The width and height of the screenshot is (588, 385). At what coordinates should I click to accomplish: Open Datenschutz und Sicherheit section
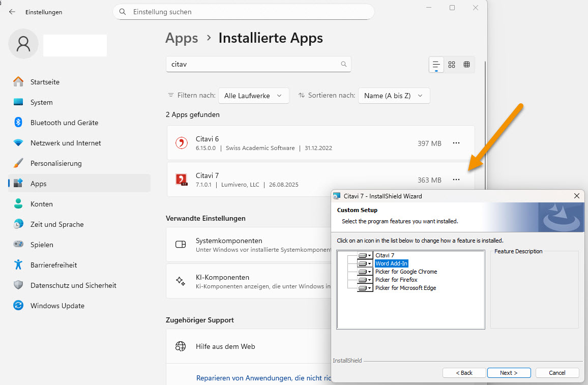[73, 285]
